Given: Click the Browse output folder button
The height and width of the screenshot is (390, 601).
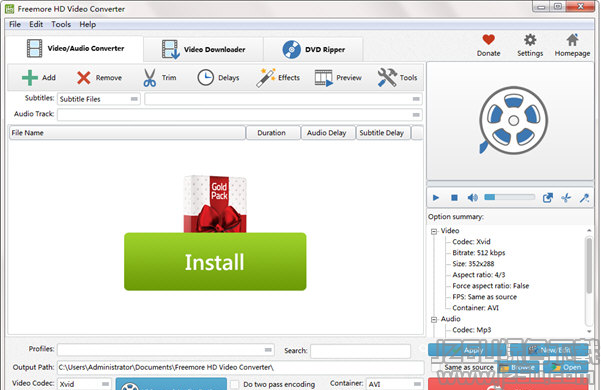Looking at the screenshot, I should pyautogui.click(x=518, y=367).
